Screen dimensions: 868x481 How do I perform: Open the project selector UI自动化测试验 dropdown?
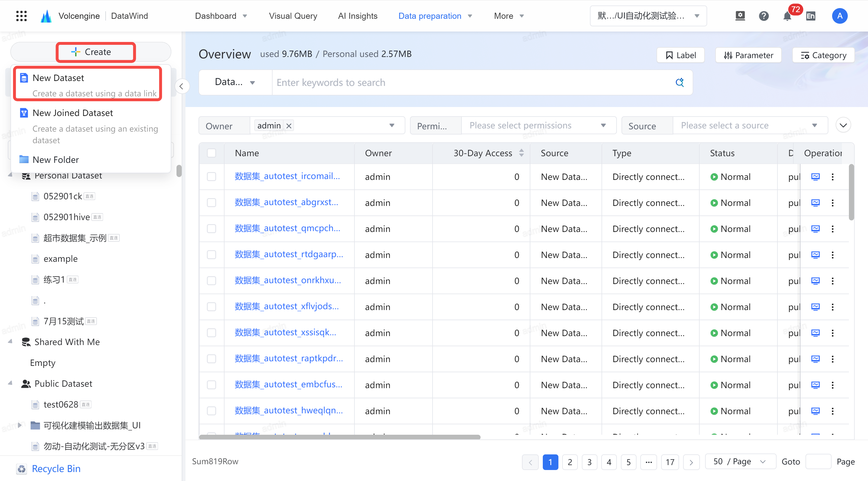tap(648, 16)
